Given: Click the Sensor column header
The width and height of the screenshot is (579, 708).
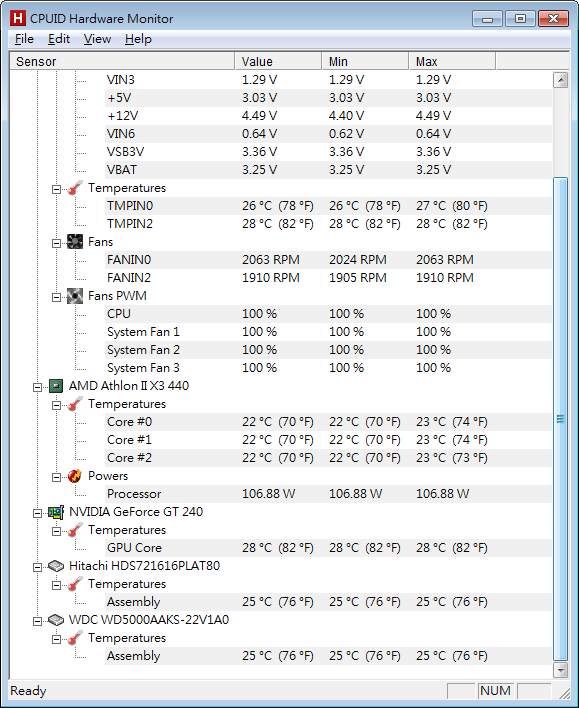Looking at the screenshot, I should pos(122,61).
